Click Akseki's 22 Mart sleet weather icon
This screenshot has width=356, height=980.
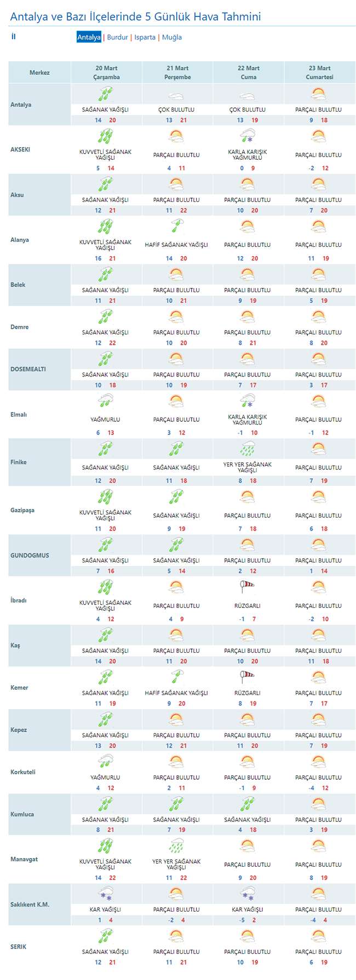(x=248, y=136)
